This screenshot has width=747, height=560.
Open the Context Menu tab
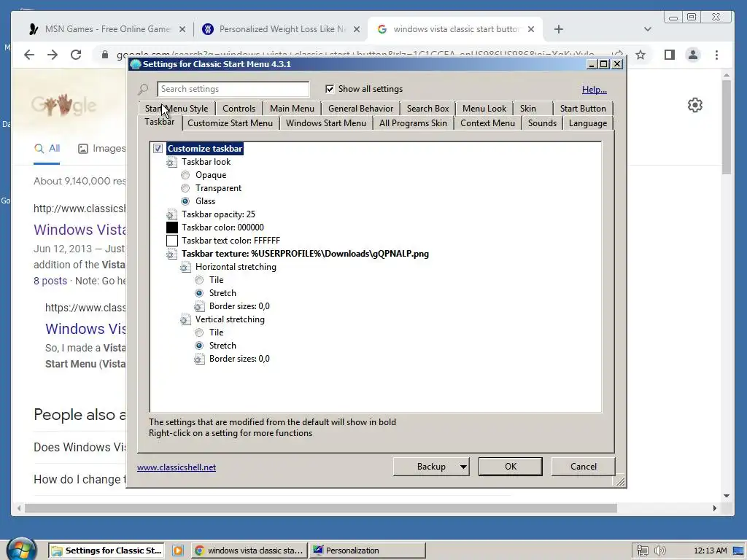(487, 123)
